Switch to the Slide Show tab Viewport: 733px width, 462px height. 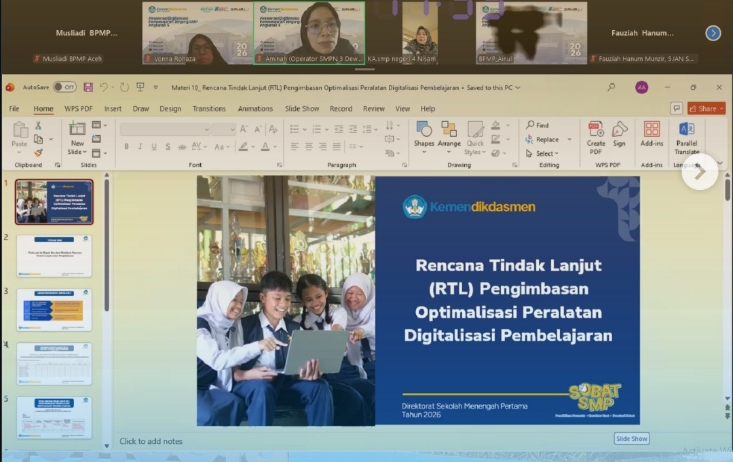pyautogui.click(x=302, y=108)
